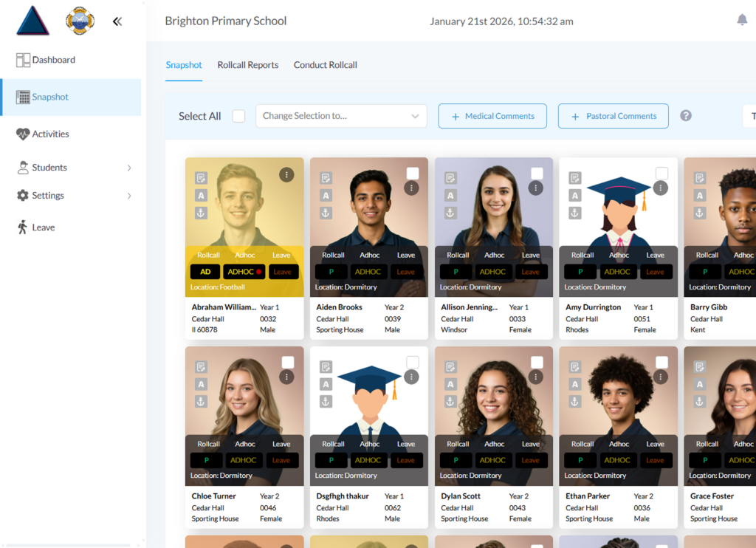Tick the Select All checkbox
Viewport: 756px width, 548px height.
[238, 116]
